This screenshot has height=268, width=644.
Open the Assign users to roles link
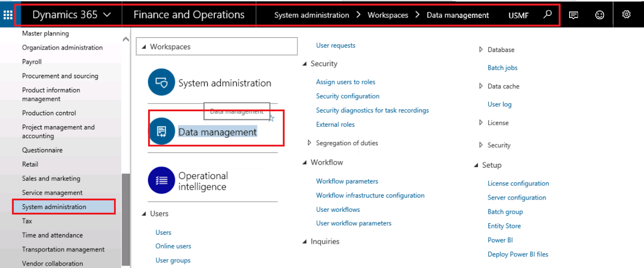[x=345, y=82]
